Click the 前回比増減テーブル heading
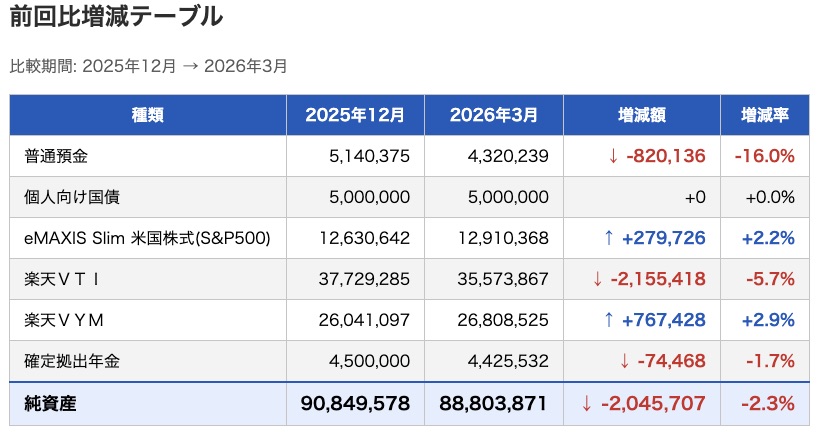823x435 pixels. coord(116,18)
